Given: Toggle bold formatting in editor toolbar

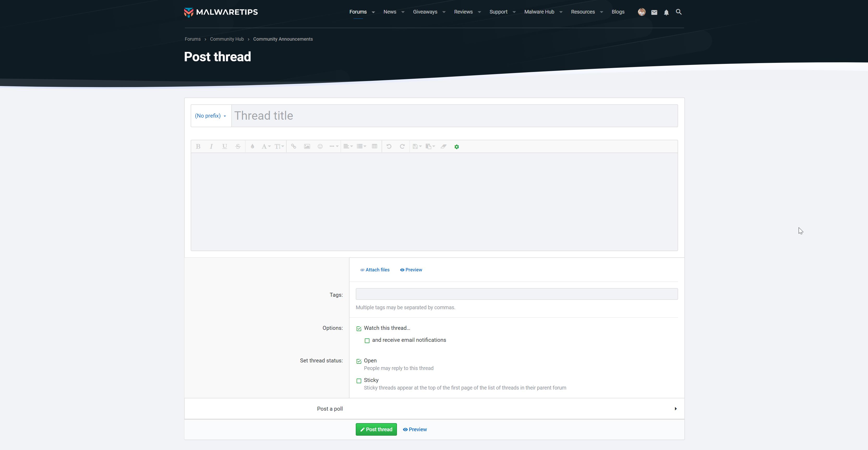Looking at the screenshot, I should (x=198, y=147).
